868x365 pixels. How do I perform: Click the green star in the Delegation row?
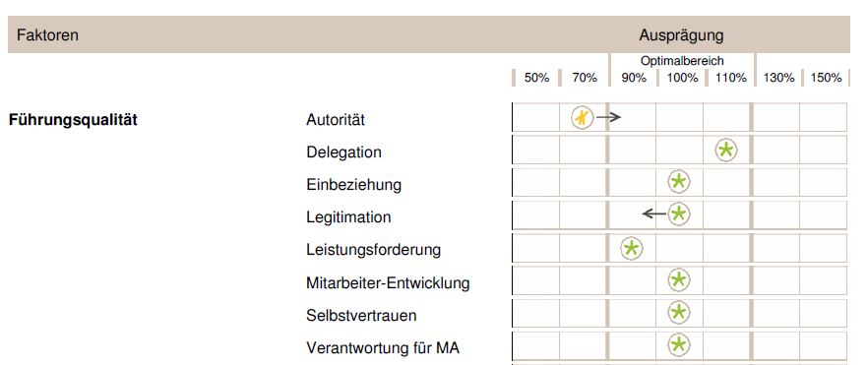pos(725,150)
